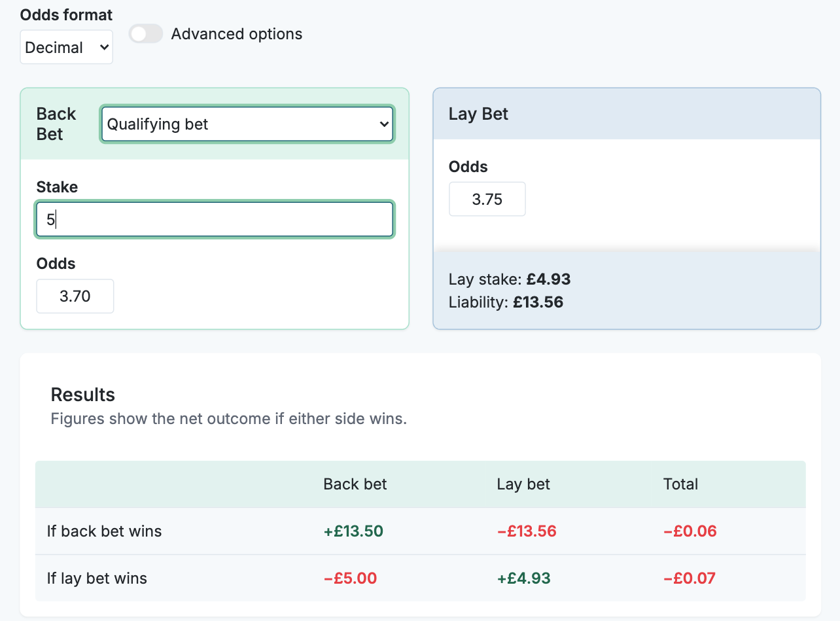
Task: Click the Results heading
Action: point(82,395)
